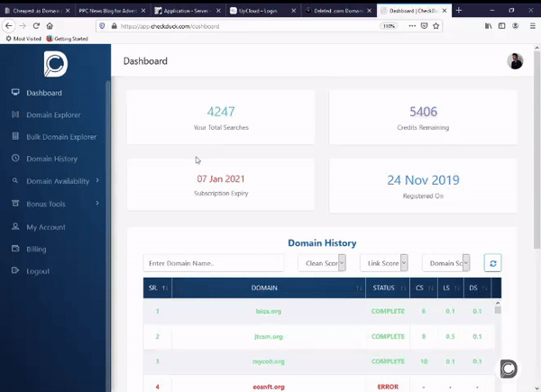Open My Account page
Screen dimensions: 541x392
coord(46,227)
